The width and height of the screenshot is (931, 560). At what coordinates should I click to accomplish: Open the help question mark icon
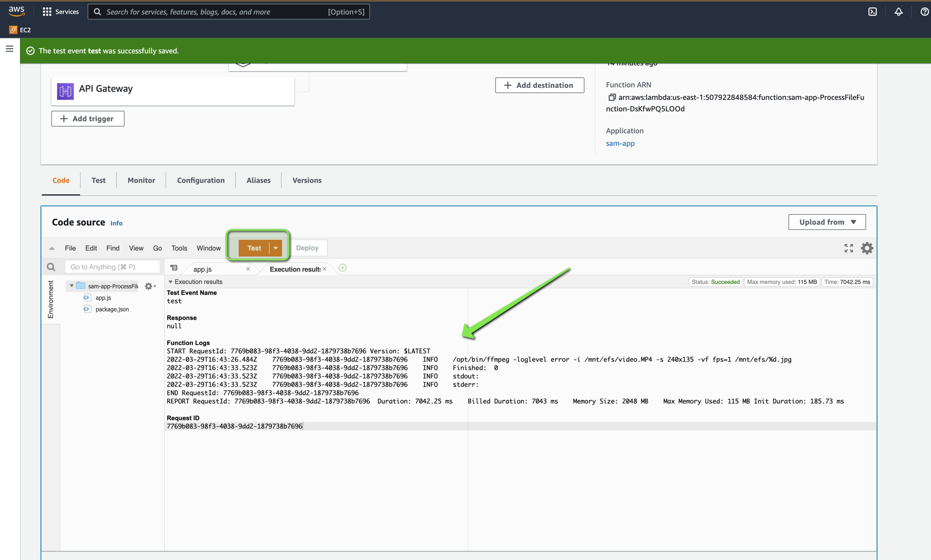(x=924, y=11)
